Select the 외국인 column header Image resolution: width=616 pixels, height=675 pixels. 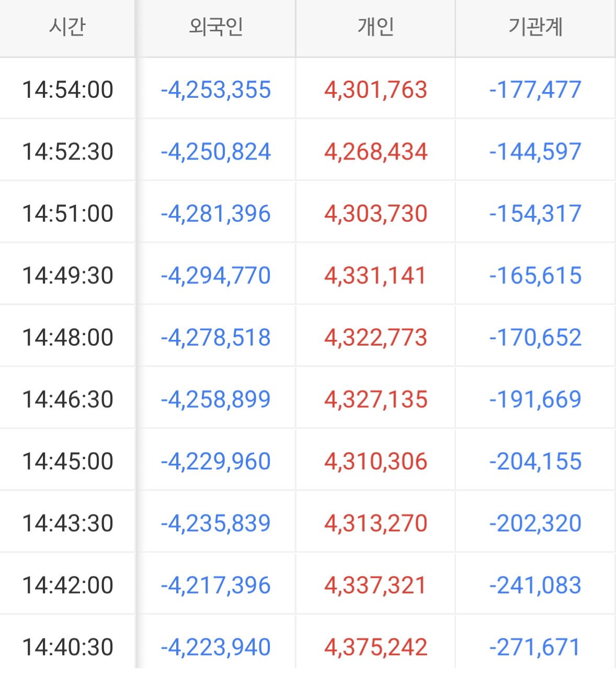pyautogui.click(x=216, y=27)
